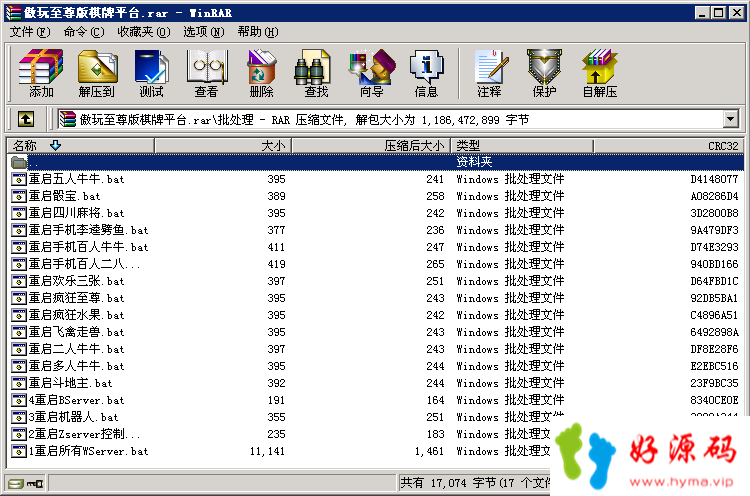
Task: Show archive 信息 (Info)
Action: pos(426,73)
